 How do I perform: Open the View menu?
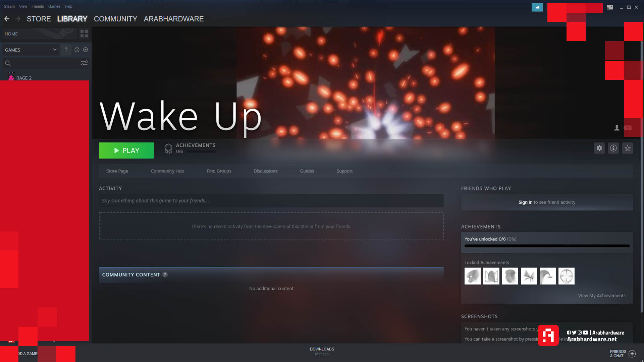tap(23, 6)
